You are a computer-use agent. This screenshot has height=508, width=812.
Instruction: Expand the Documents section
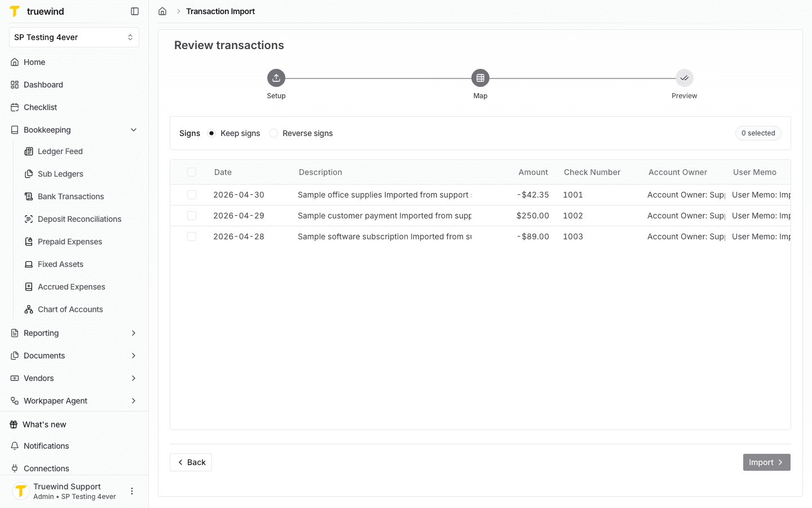[x=134, y=356]
